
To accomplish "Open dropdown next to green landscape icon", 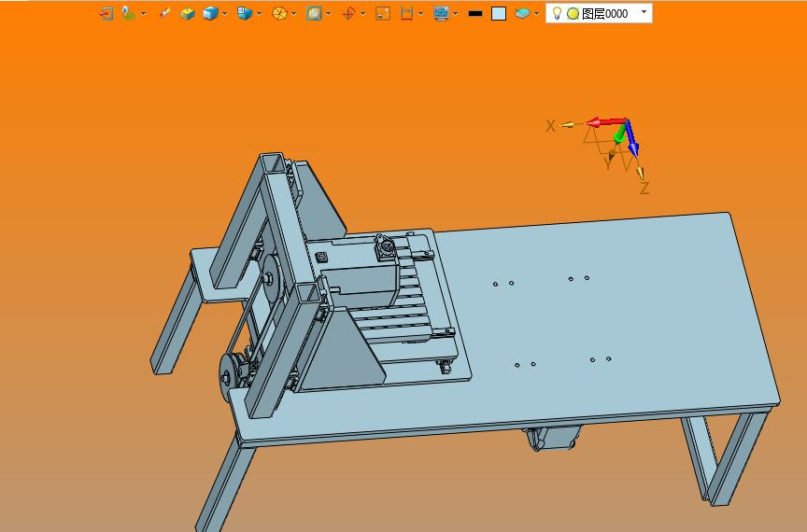I will 143,14.
